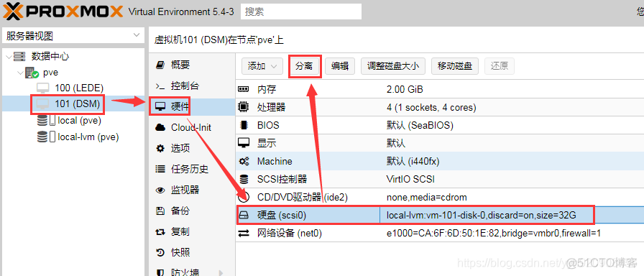Collapse the 数据中心 tree node
Viewport: 644px width, 276px height.
click(8, 56)
